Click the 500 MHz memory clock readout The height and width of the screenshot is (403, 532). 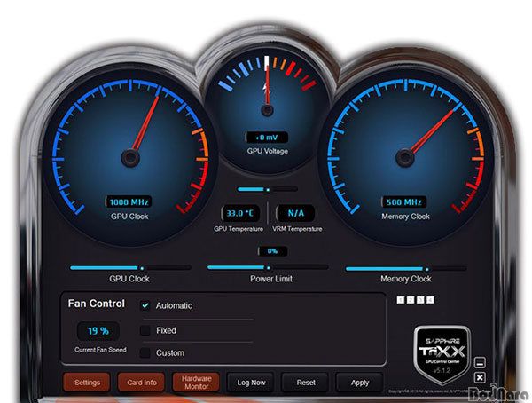click(404, 201)
